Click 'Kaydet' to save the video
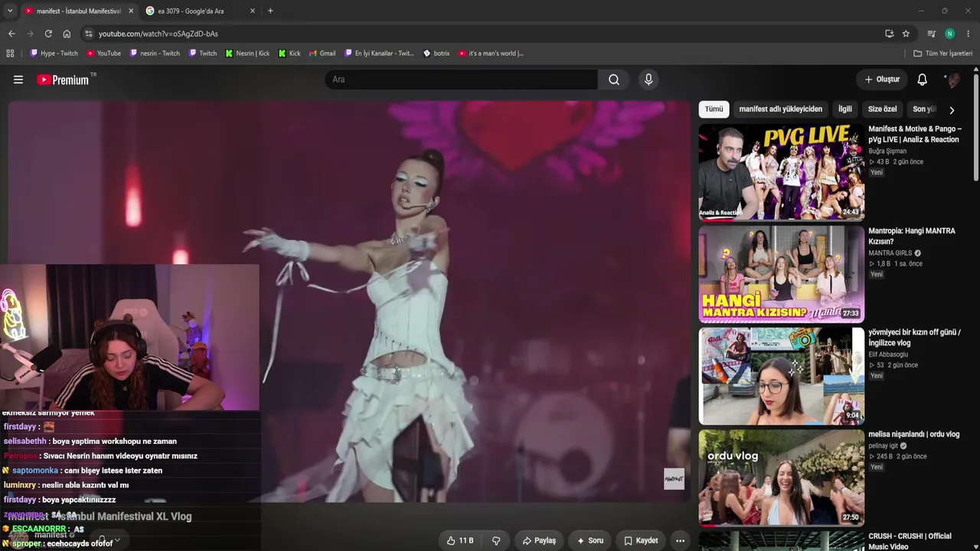Viewport: 980px width, 551px height. point(641,540)
